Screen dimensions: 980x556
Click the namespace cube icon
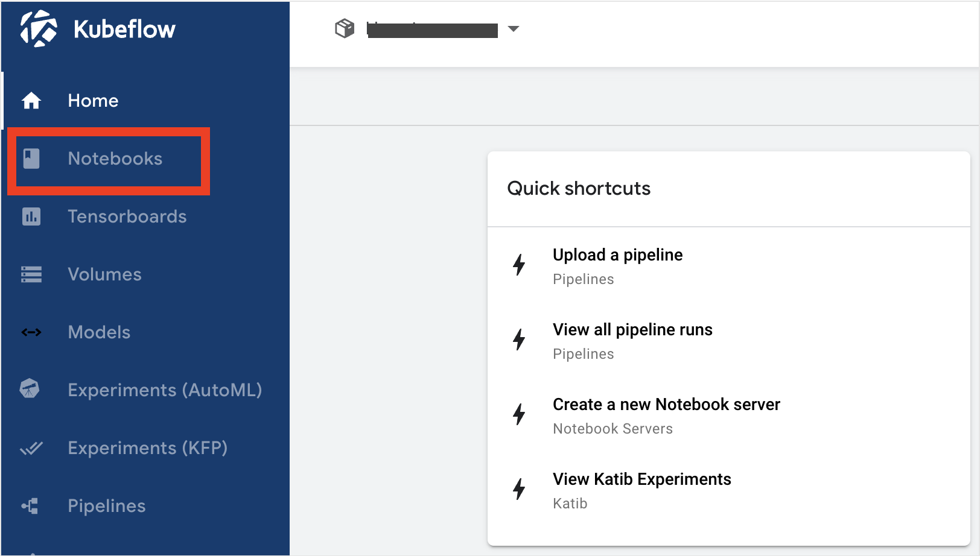coord(345,28)
